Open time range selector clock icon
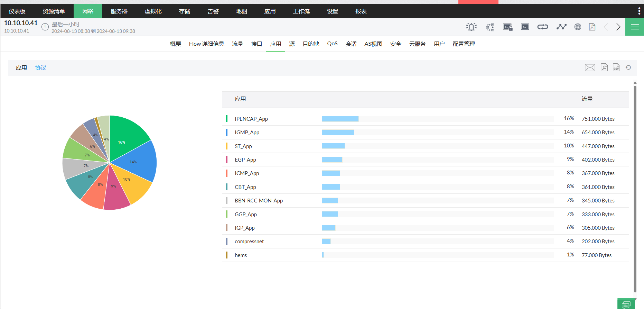The height and width of the screenshot is (309, 644). [x=45, y=27]
